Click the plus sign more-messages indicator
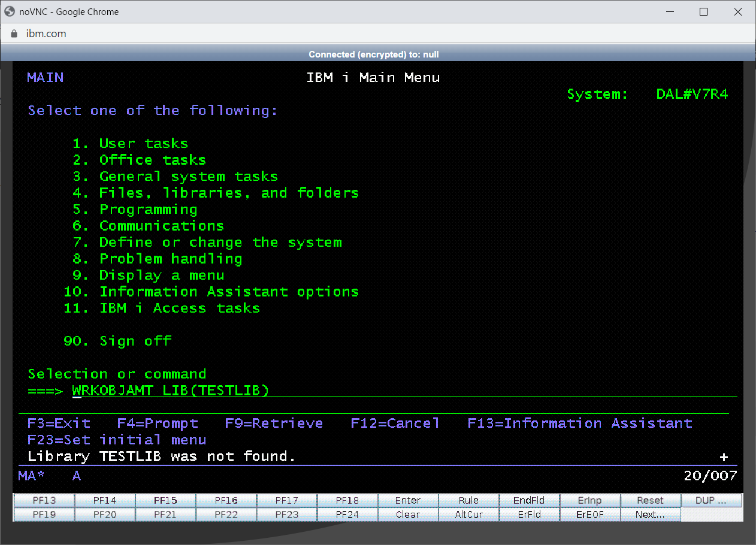 click(724, 457)
